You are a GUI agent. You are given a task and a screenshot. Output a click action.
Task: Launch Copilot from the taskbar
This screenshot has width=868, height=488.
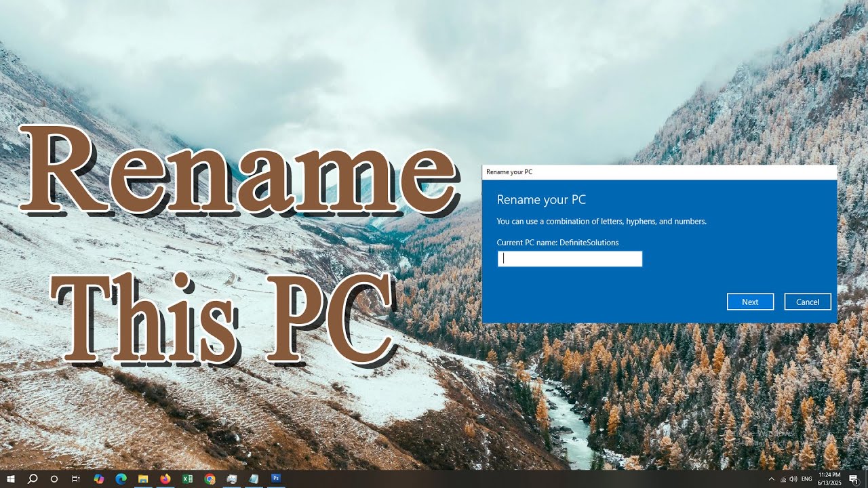(99, 479)
